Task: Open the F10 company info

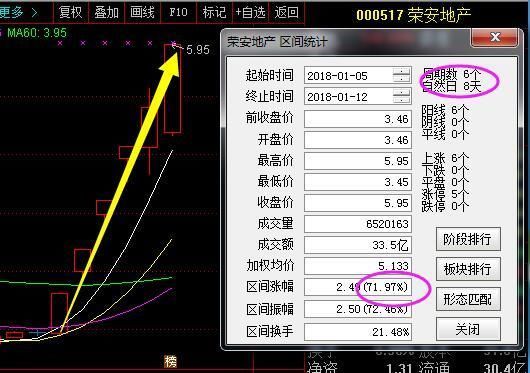Action: point(178,12)
